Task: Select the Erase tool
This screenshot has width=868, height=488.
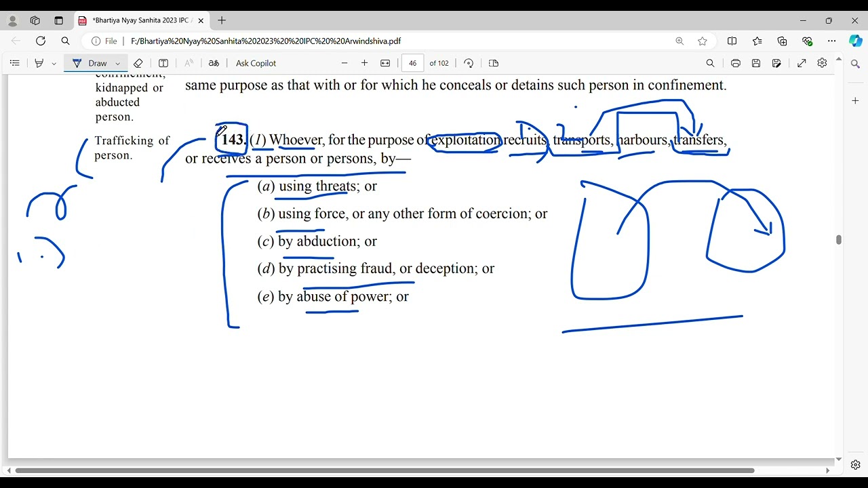Action: tap(138, 63)
